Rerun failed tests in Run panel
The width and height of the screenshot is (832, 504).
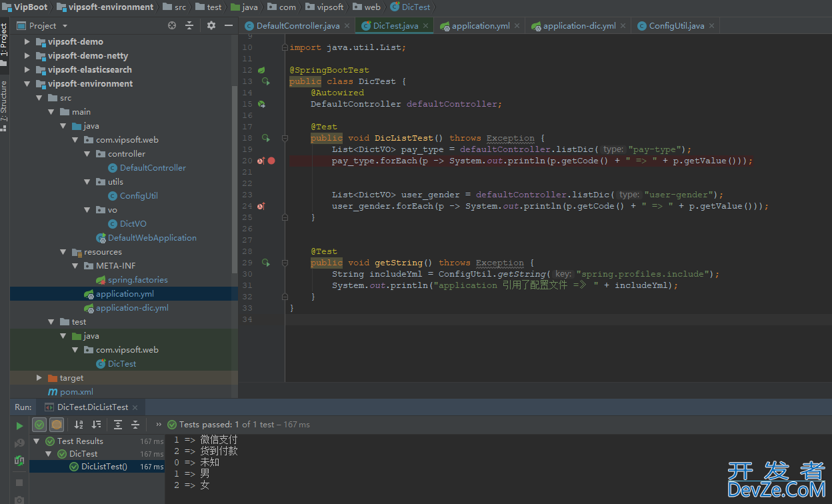click(x=19, y=443)
